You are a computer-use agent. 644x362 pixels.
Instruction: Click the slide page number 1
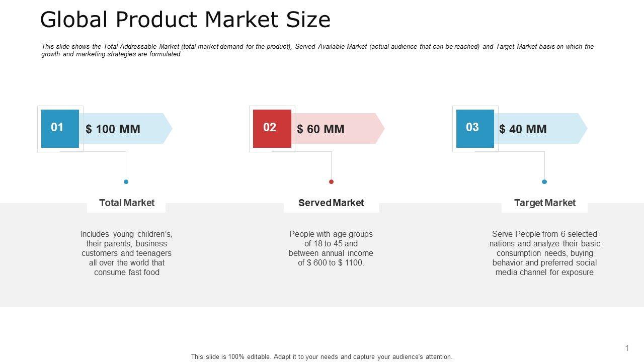tap(627, 348)
